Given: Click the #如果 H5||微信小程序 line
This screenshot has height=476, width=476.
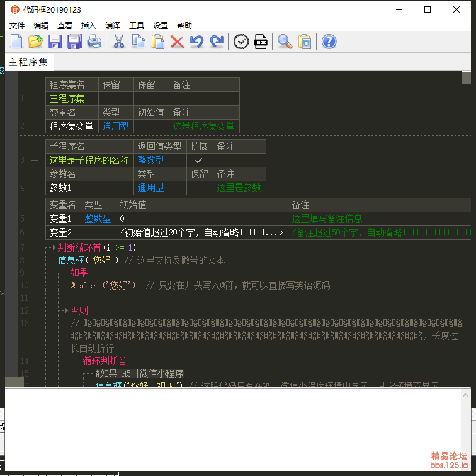Looking at the screenshot, I should coord(139,373).
